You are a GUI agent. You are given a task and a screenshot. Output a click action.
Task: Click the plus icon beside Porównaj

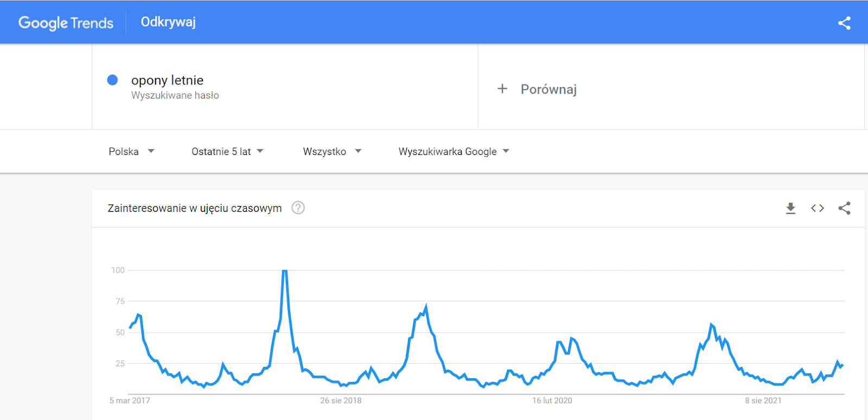502,88
